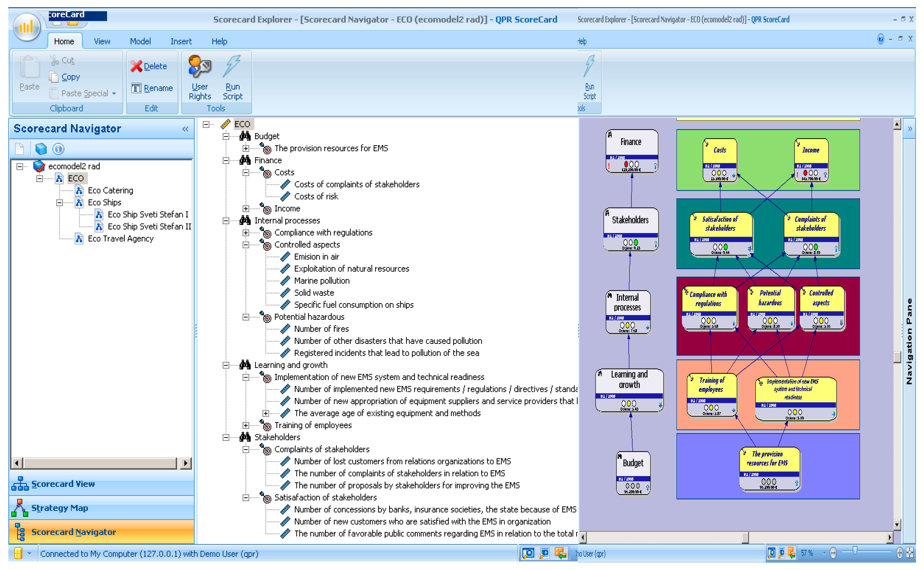Screen dimensions: 924x570
Task: Expand the Navigation Pane chevron on right
Action: pos(910,129)
